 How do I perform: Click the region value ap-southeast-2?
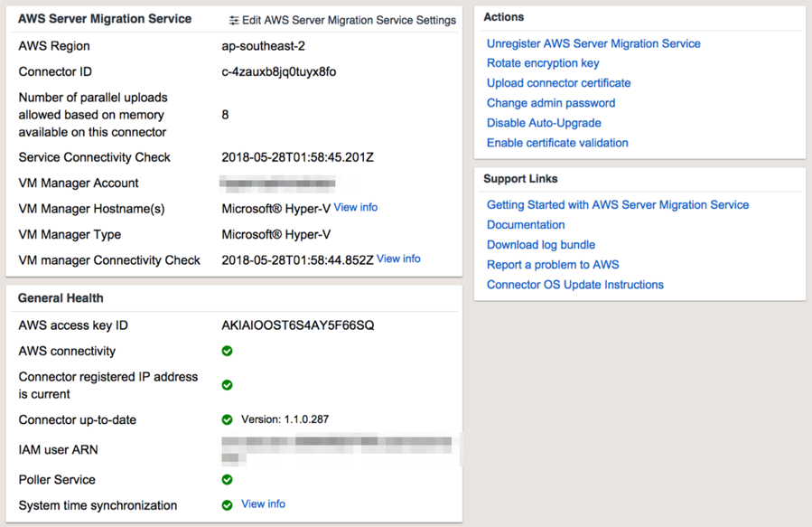point(263,46)
